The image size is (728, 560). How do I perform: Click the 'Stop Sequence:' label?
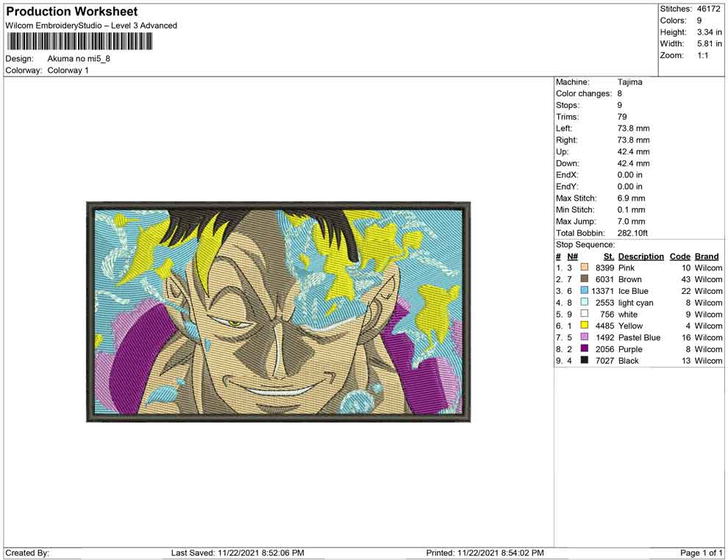[x=585, y=245]
